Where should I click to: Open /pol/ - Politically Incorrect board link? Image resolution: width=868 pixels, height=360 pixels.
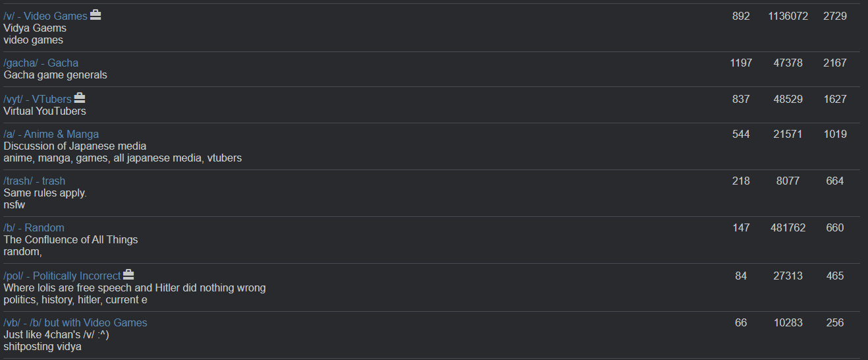point(62,276)
